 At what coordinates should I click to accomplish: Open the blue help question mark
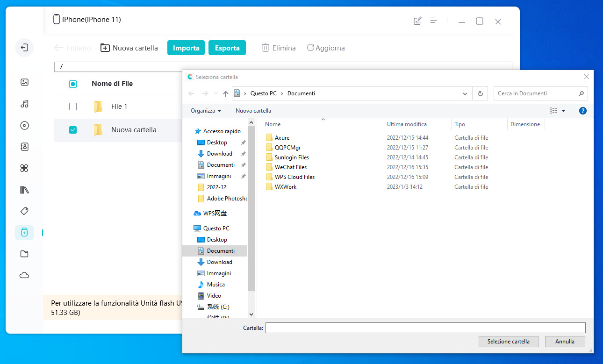tap(583, 111)
